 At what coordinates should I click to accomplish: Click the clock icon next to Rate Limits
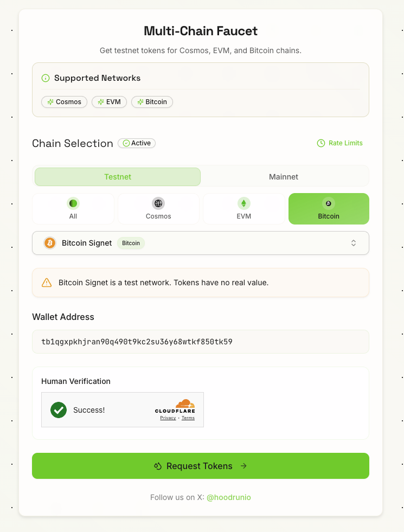pos(320,143)
